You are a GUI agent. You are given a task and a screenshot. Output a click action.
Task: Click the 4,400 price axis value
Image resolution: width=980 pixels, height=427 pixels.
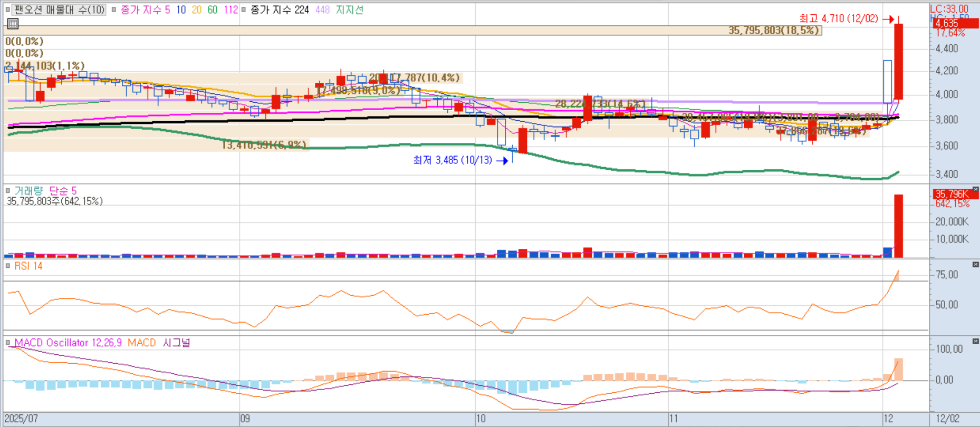(947, 48)
